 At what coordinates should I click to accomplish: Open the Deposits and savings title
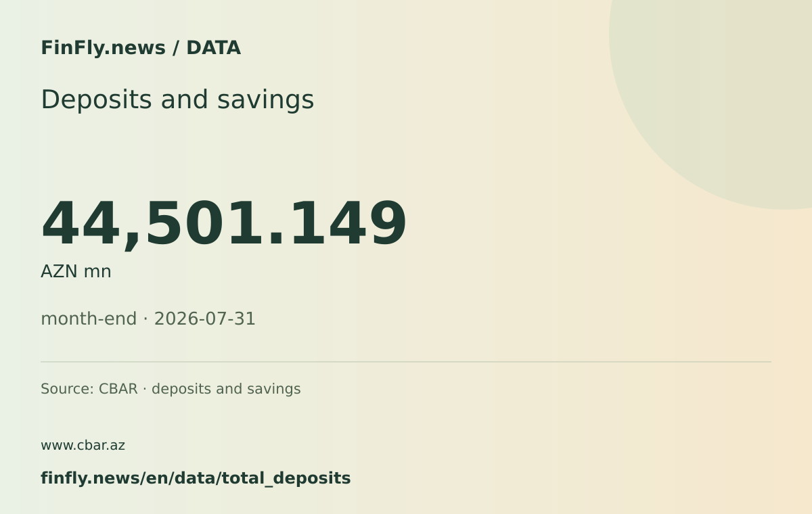(x=177, y=99)
